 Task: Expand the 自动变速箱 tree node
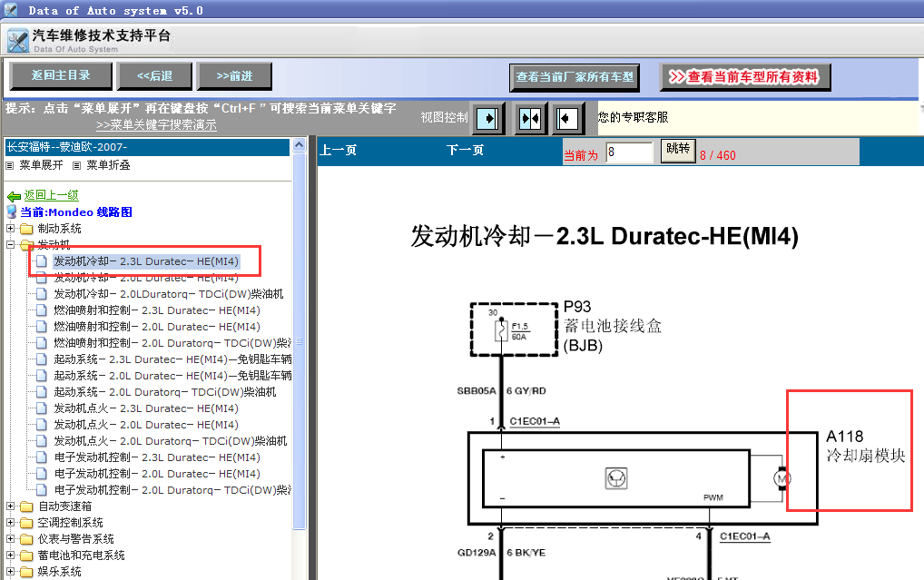pos(11,506)
